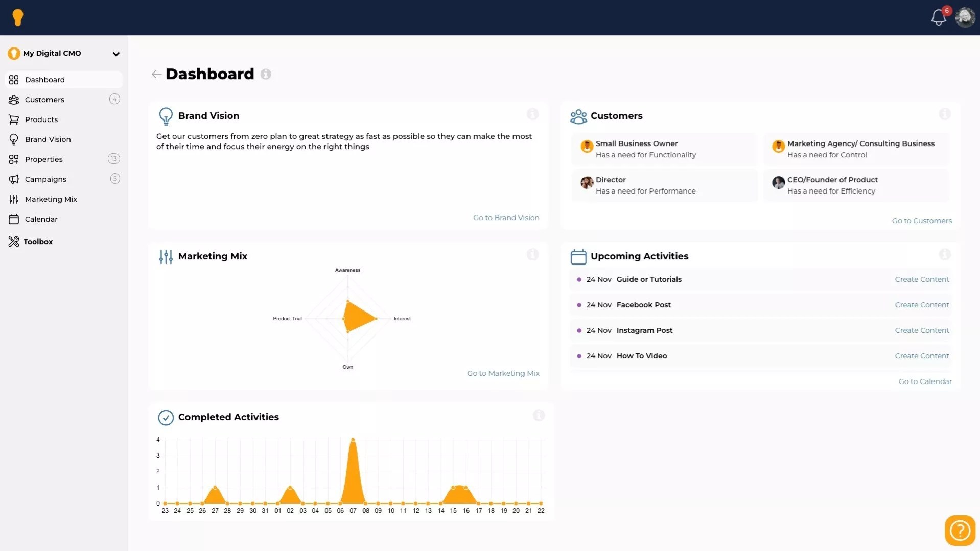Click the back arrow beside Dashboard
This screenshot has height=551, width=980.
tap(156, 74)
